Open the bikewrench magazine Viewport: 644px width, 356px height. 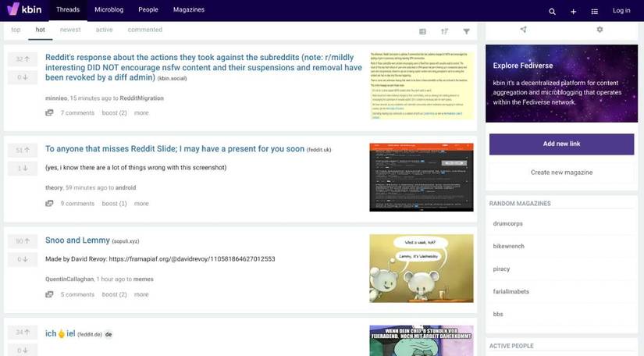[508, 247]
